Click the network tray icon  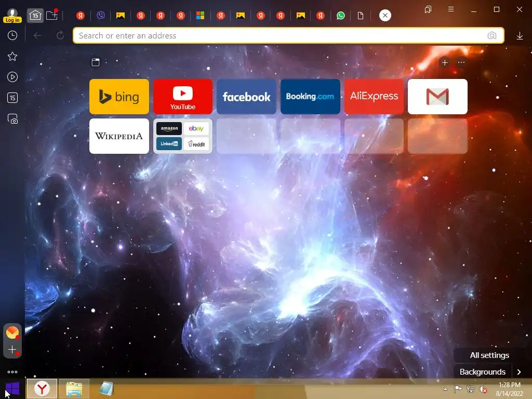tap(471, 389)
